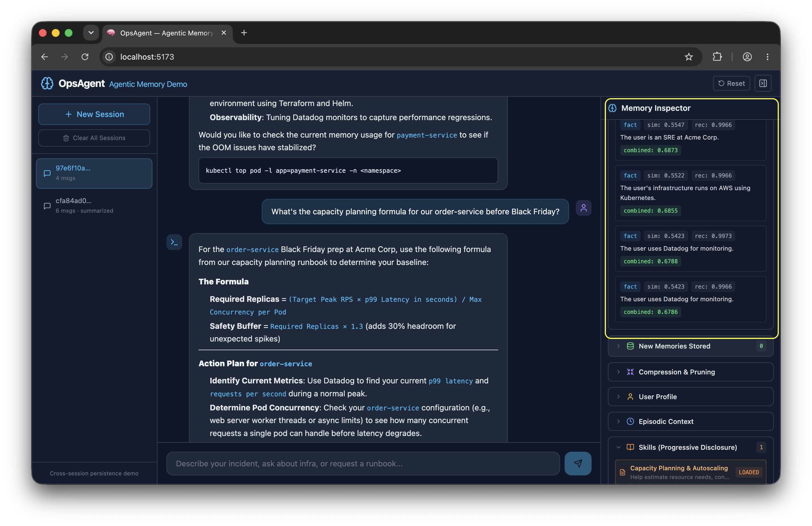812x526 pixels.
Task: Click Cross-session persistence demo footer text
Action: pos(94,473)
